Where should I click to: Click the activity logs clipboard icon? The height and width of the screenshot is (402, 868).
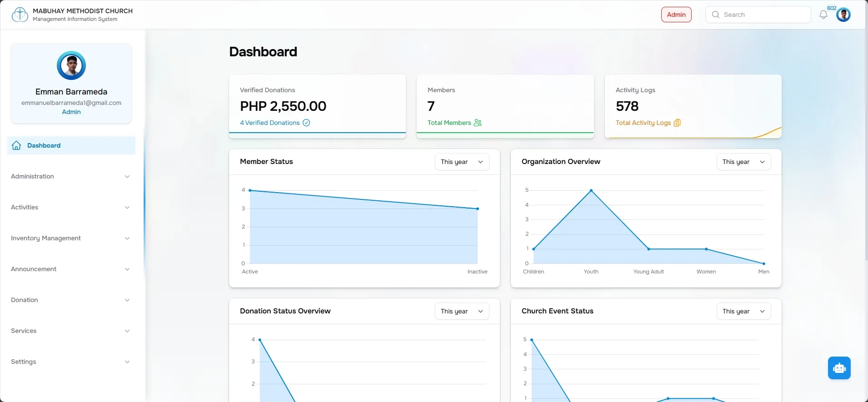pos(677,123)
